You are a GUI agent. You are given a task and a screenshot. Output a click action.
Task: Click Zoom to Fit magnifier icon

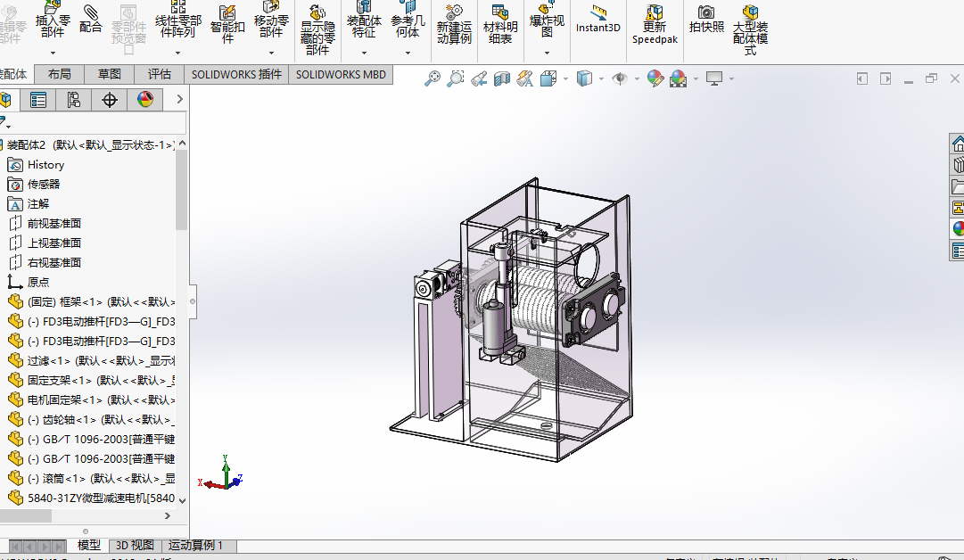433,78
